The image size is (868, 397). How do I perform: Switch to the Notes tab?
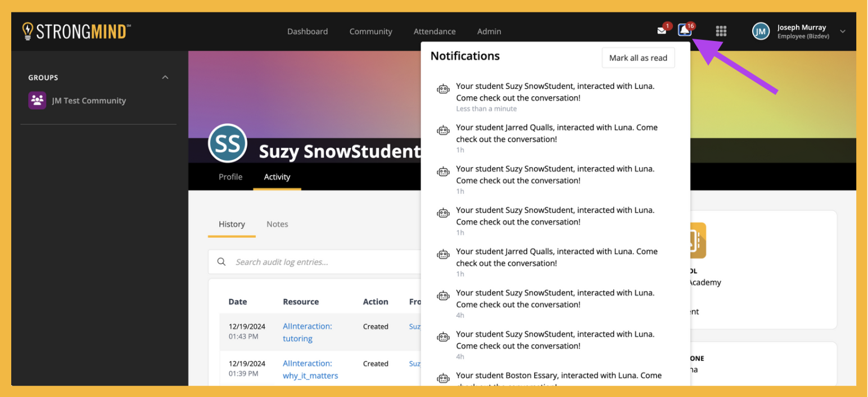[x=277, y=224]
